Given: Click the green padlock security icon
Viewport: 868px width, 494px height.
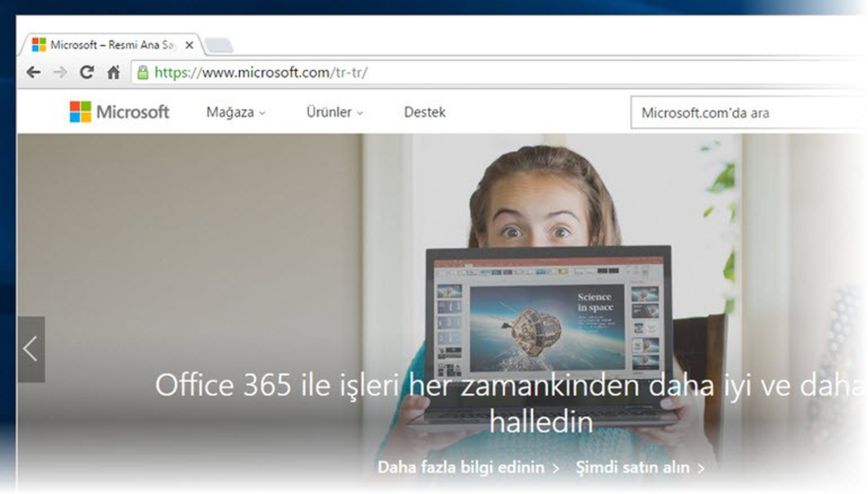Looking at the screenshot, I should coord(142,72).
